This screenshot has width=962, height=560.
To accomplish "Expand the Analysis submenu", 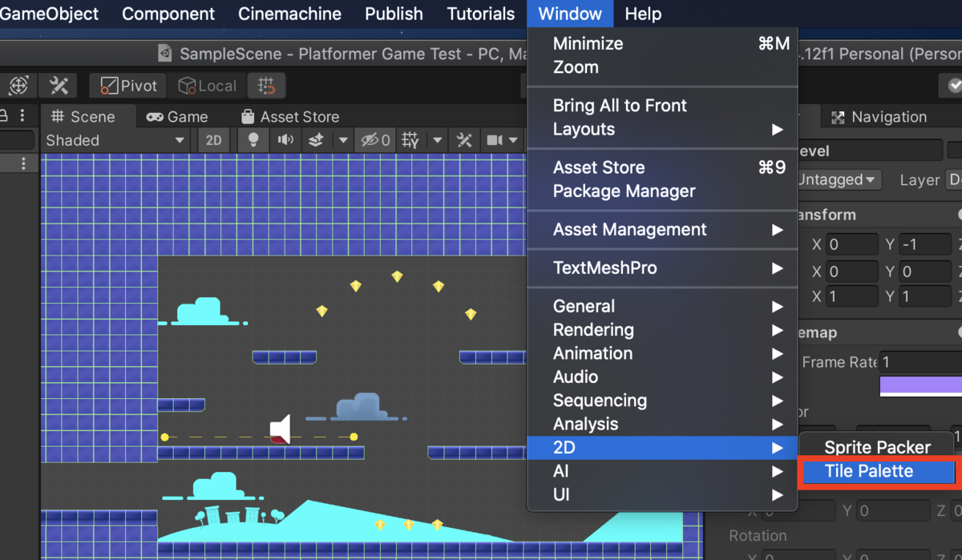I will coord(662,424).
